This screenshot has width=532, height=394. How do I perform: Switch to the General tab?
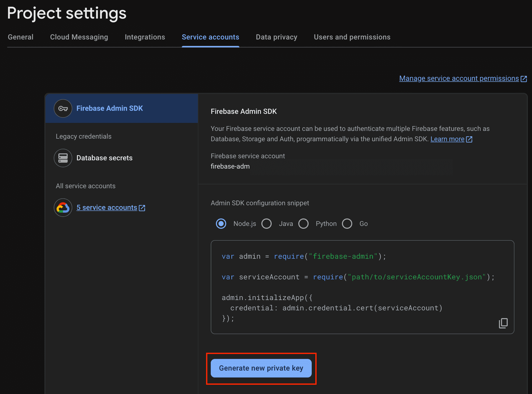(21, 37)
